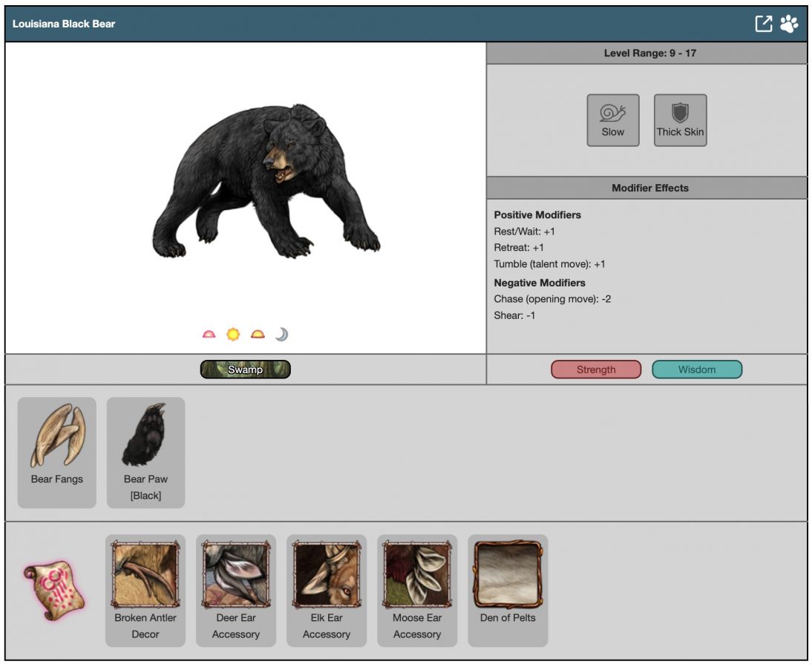Select the Slow snail trait icon
The image size is (812, 667).
tap(612, 119)
